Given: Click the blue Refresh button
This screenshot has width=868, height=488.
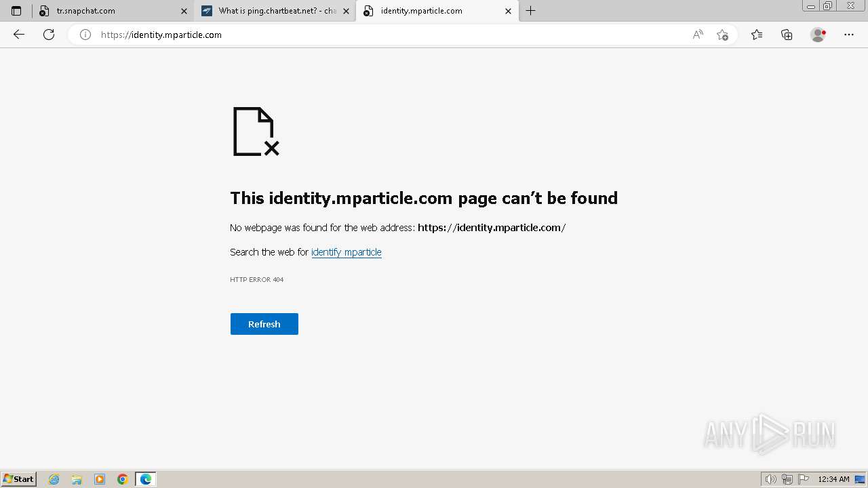Looking at the screenshot, I should (x=264, y=324).
